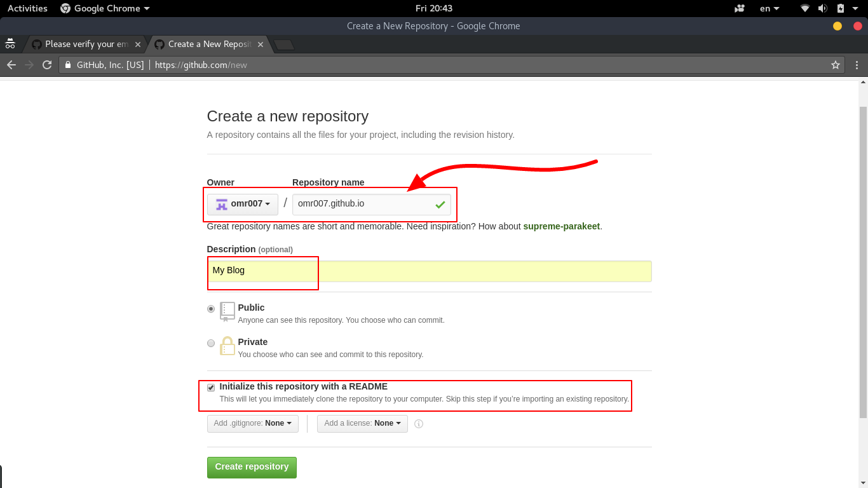The image size is (868, 488).
Task: Reload the page with the refresh icon
Action: [x=46, y=65]
